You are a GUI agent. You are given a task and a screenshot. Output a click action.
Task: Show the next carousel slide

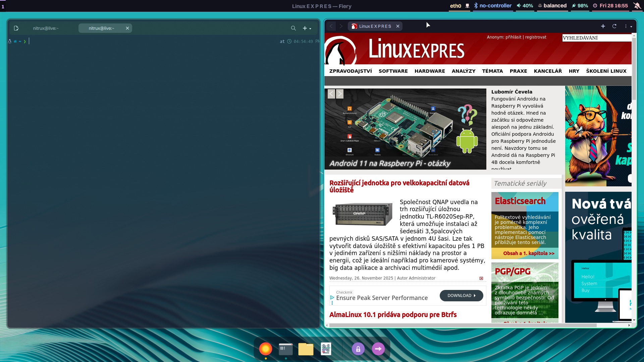[x=340, y=94]
